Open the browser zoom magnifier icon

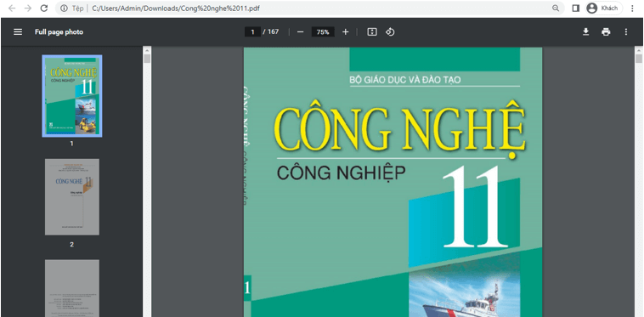[556, 8]
